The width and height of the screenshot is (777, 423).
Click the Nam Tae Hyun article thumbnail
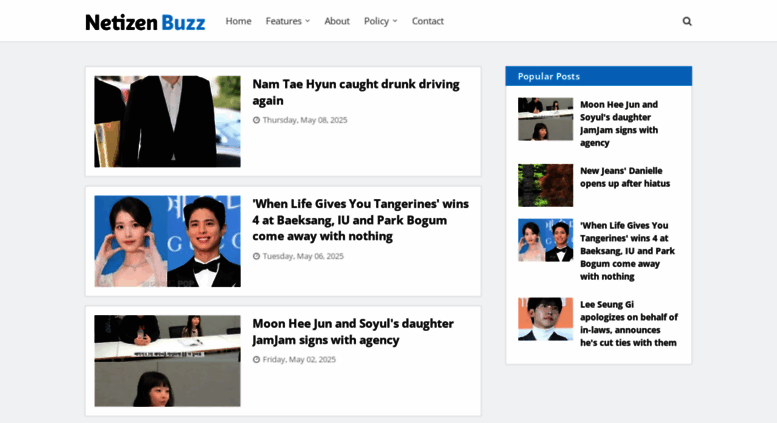(167, 121)
